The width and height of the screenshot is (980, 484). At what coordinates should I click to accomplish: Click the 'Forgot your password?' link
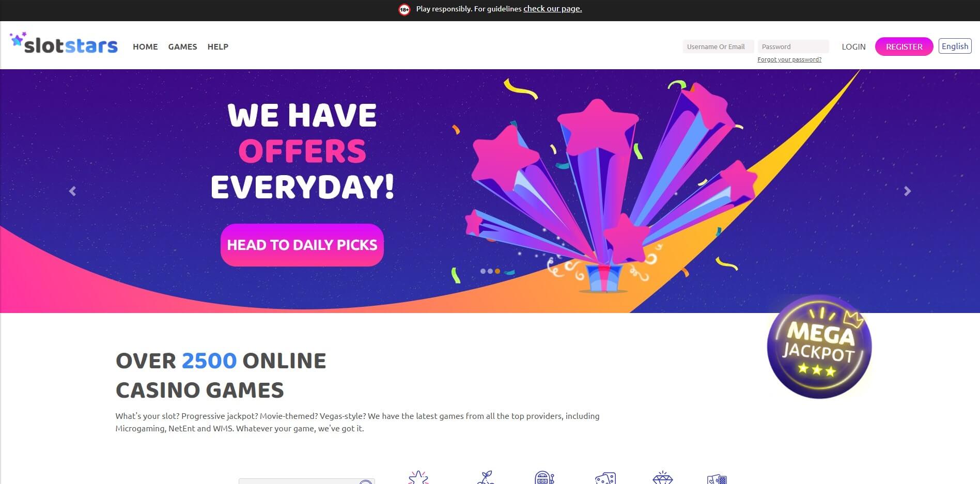tap(789, 59)
